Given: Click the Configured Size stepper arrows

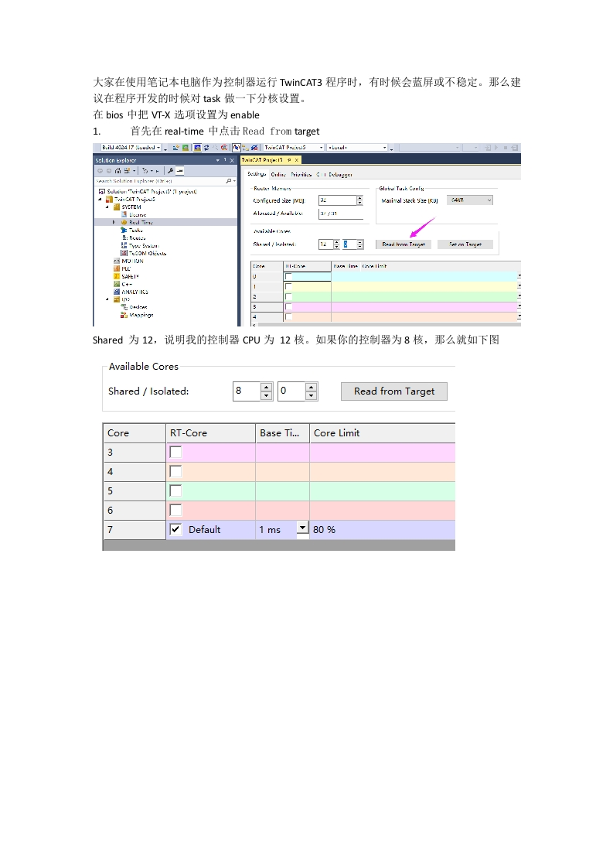Looking at the screenshot, I should click(x=359, y=200).
